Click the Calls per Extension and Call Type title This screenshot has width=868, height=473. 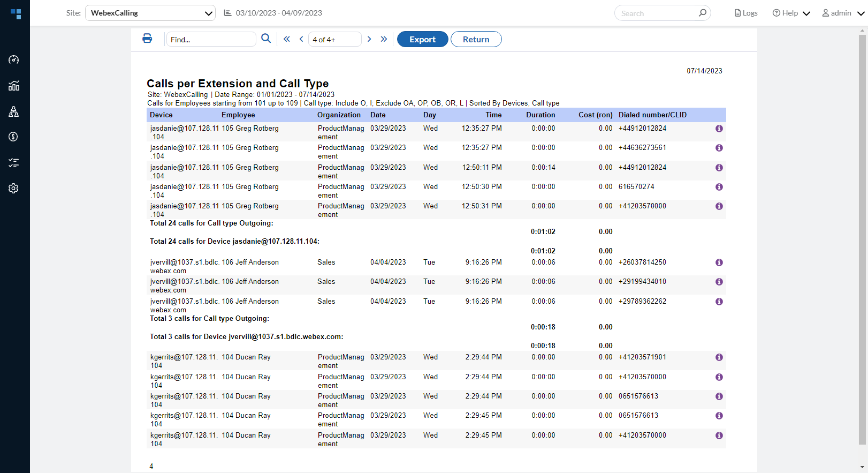pos(238,84)
